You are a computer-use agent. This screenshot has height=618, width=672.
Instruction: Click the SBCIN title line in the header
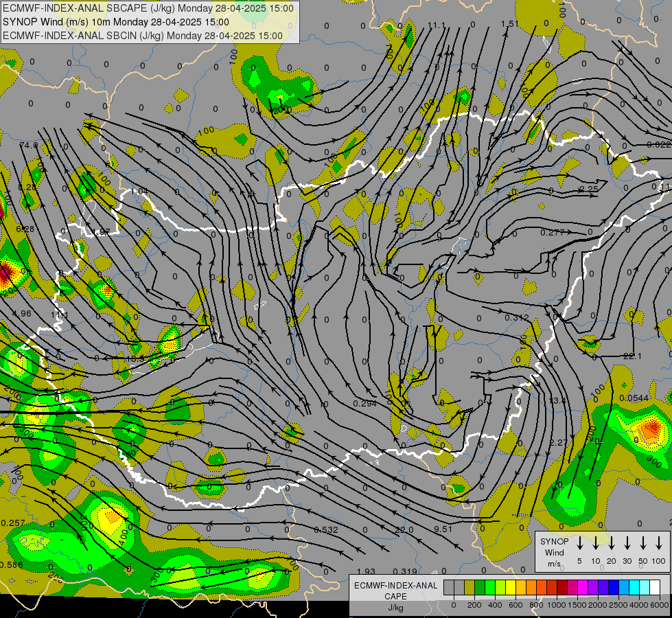coord(143,36)
